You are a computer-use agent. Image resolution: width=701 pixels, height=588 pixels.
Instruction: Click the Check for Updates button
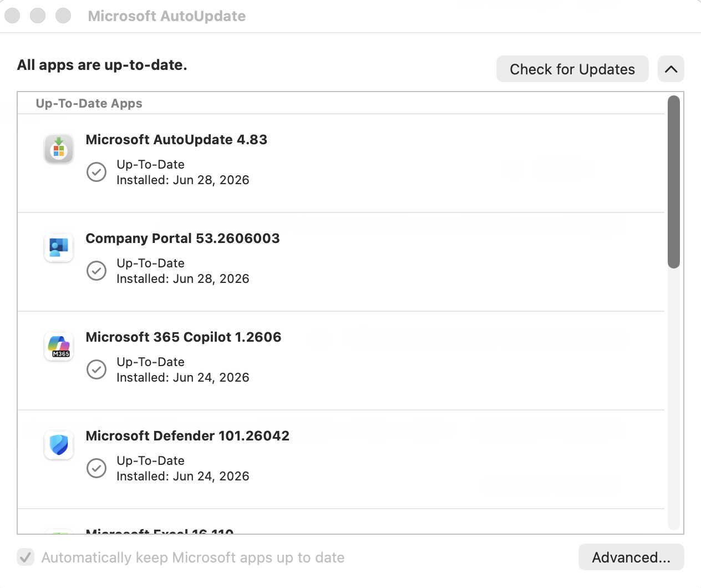pos(572,69)
